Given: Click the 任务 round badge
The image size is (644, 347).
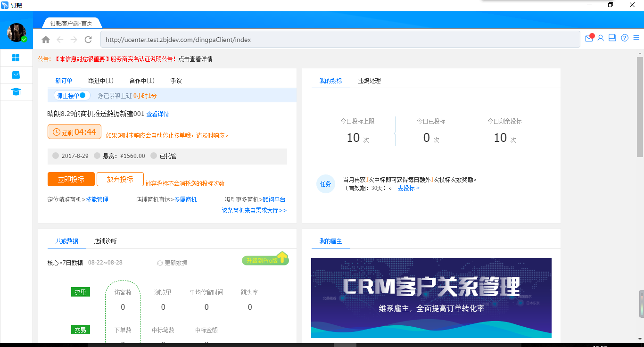Looking at the screenshot, I should tap(325, 184).
